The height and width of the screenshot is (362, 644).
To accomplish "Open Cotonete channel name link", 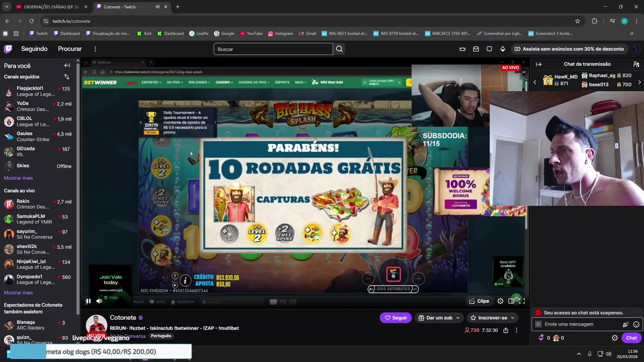I will (123, 318).
